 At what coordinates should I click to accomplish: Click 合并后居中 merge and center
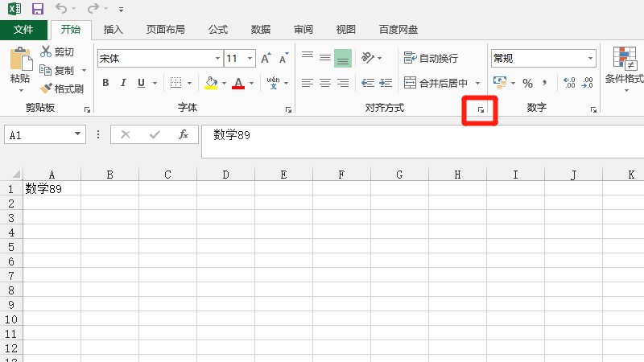click(436, 83)
